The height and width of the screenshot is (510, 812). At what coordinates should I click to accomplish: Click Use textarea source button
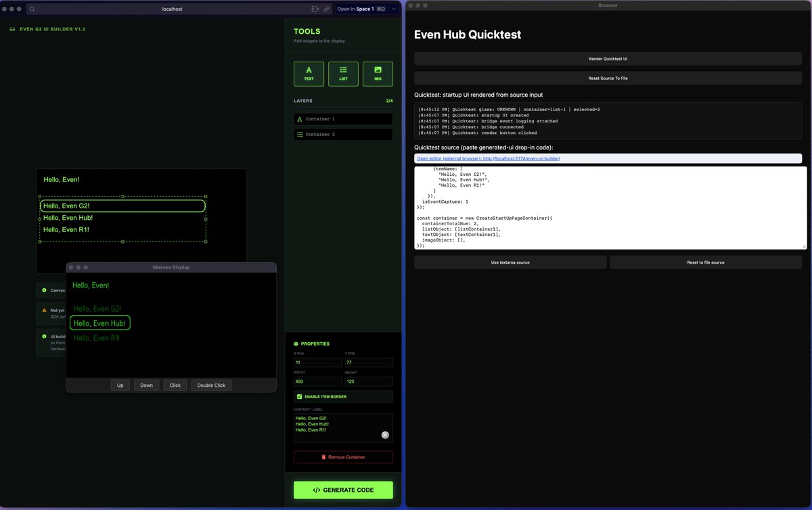[510, 262]
